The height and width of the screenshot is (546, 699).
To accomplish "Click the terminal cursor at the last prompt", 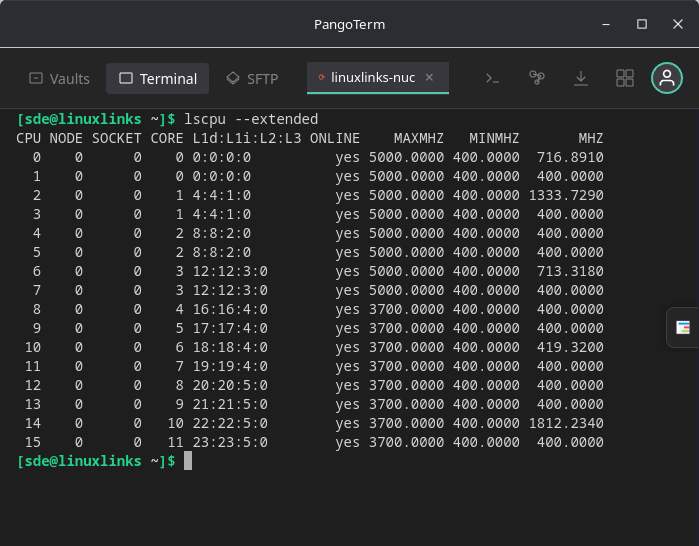I will (188, 461).
